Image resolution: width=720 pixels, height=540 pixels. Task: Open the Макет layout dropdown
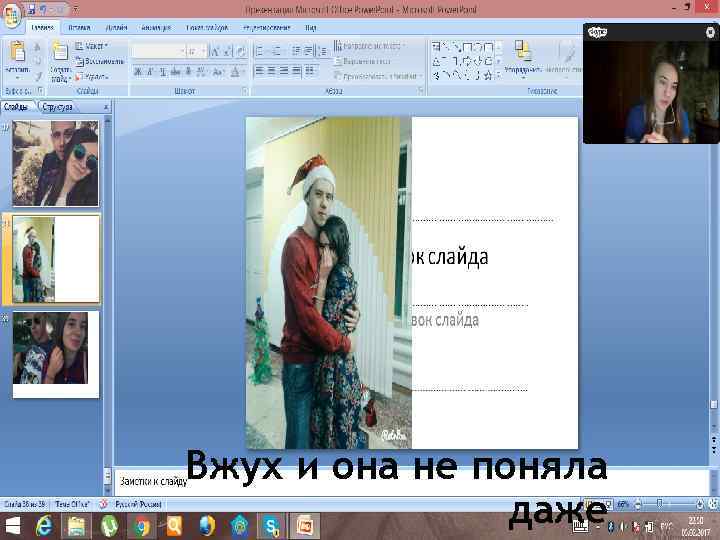tap(92, 46)
